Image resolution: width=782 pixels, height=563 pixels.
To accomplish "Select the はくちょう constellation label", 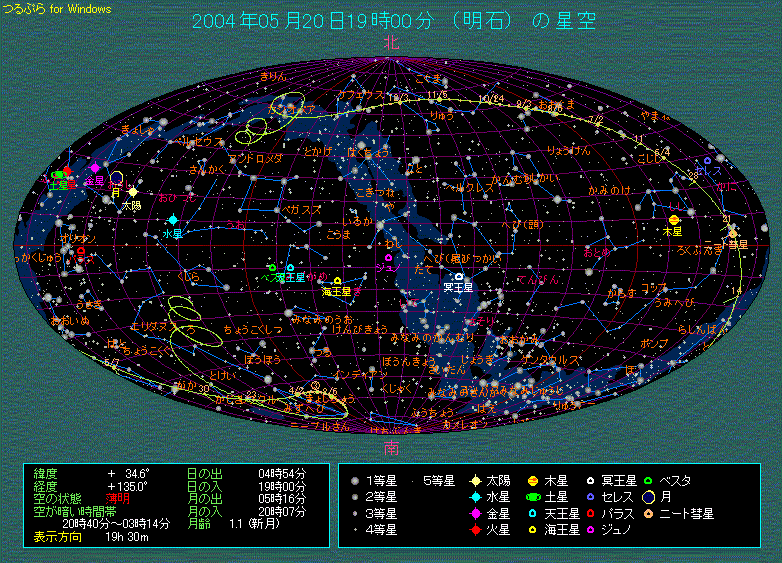I will 368,152.
